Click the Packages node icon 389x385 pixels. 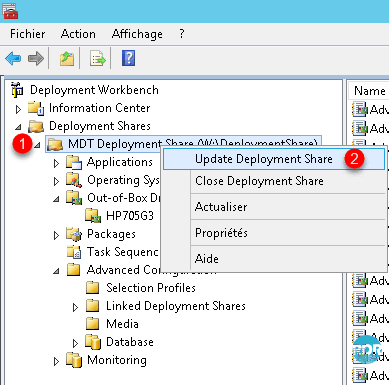pyautogui.click(x=74, y=234)
